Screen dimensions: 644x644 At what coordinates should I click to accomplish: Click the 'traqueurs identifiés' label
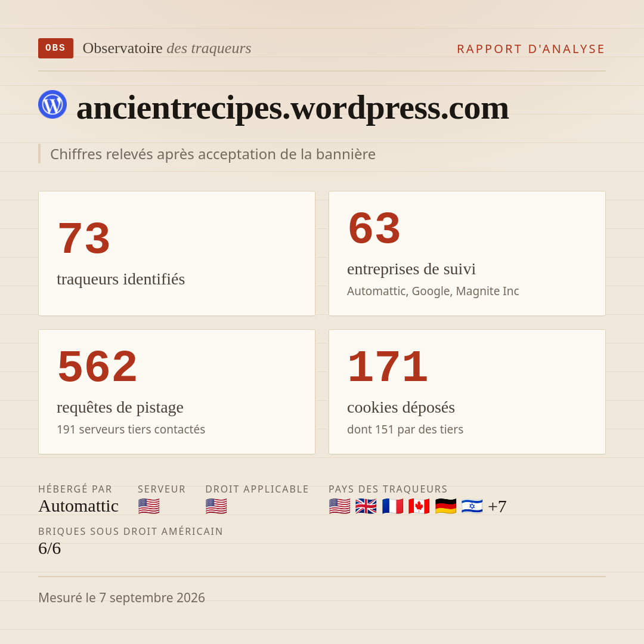coord(120,279)
